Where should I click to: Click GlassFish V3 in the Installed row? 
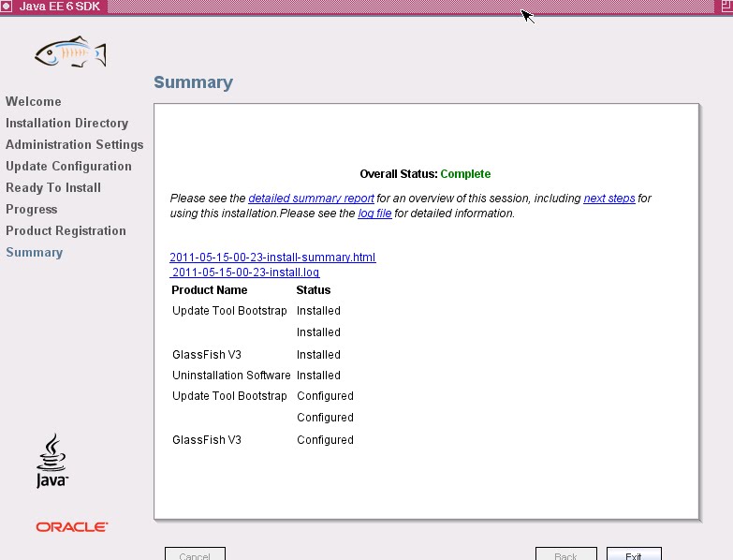[x=207, y=354]
